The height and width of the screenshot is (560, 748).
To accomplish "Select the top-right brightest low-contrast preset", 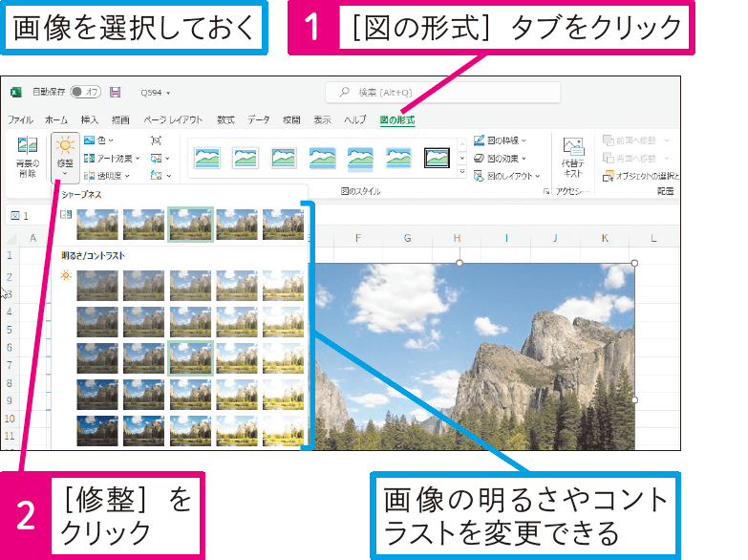I will [284, 286].
